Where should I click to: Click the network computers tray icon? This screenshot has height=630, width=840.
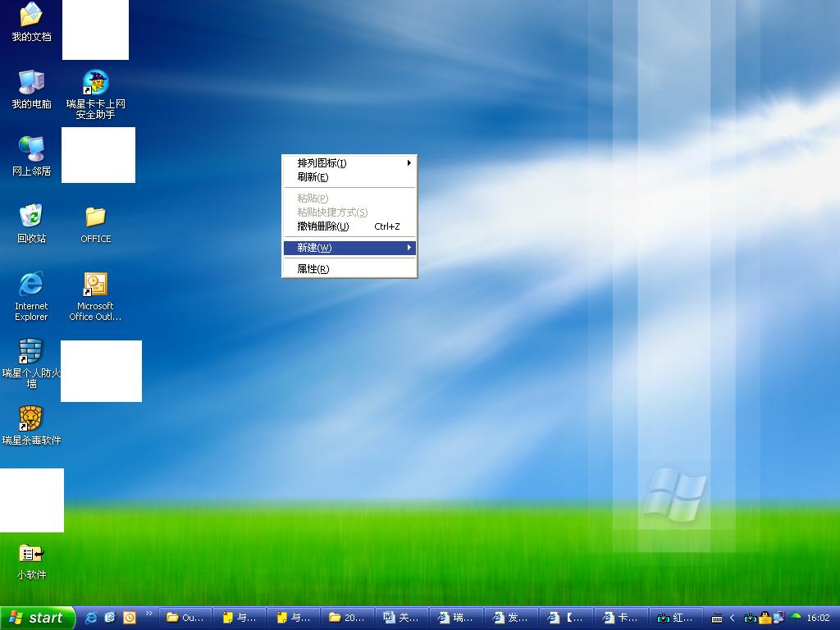779,618
